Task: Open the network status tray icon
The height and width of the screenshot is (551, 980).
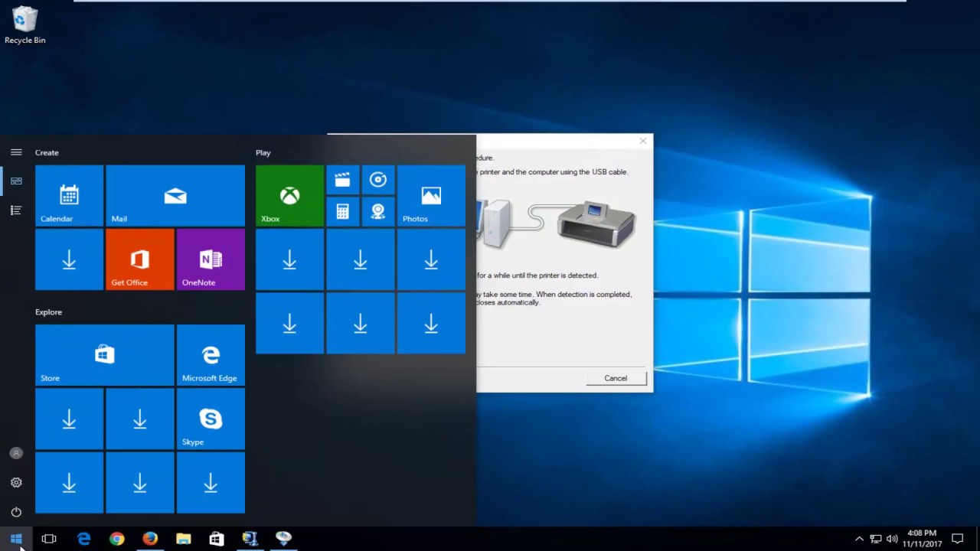Action: 876,539
